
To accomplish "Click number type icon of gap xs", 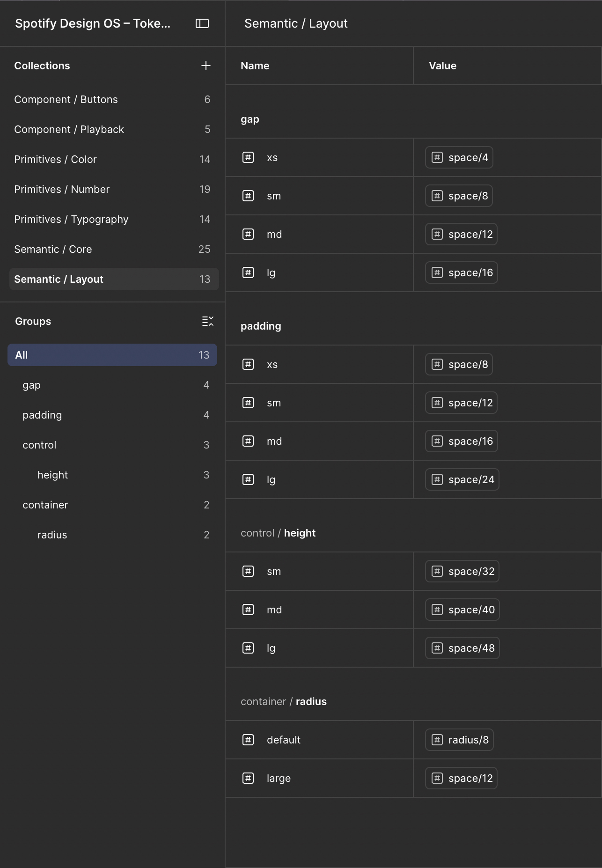I will click(248, 157).
